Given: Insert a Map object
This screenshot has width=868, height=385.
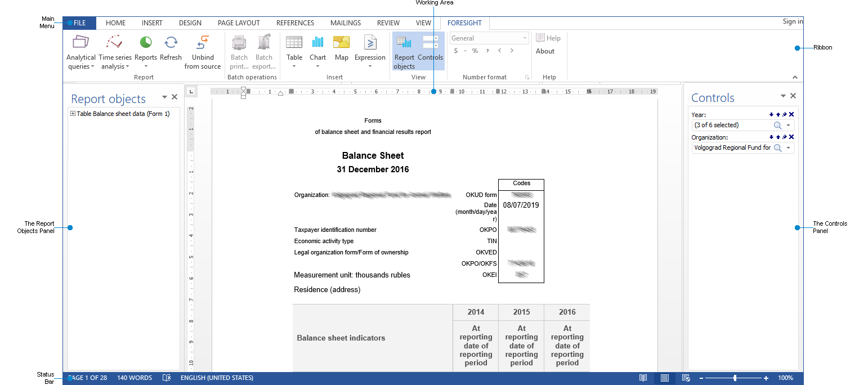Looking at the screenshot, I should click(341, 51).
